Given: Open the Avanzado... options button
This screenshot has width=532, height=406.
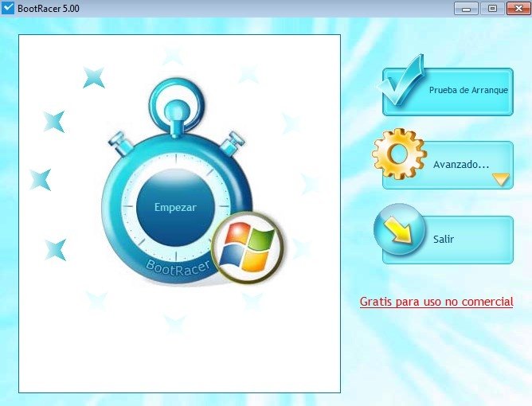Looking at the screenshot, I should coord(448,165).
